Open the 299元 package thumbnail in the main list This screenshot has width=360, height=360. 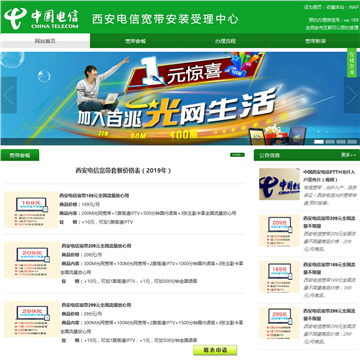32,319
